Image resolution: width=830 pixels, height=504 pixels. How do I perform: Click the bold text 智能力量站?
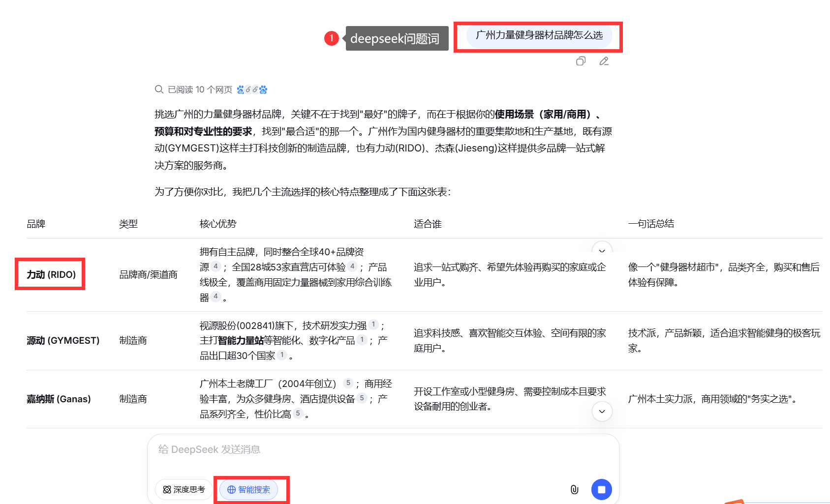(241, 340)
